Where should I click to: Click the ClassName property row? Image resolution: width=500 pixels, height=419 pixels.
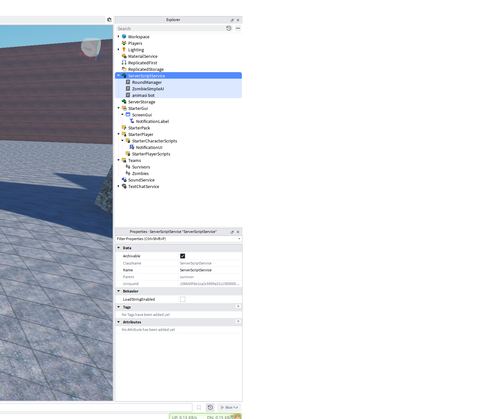(x=179, y=263)
